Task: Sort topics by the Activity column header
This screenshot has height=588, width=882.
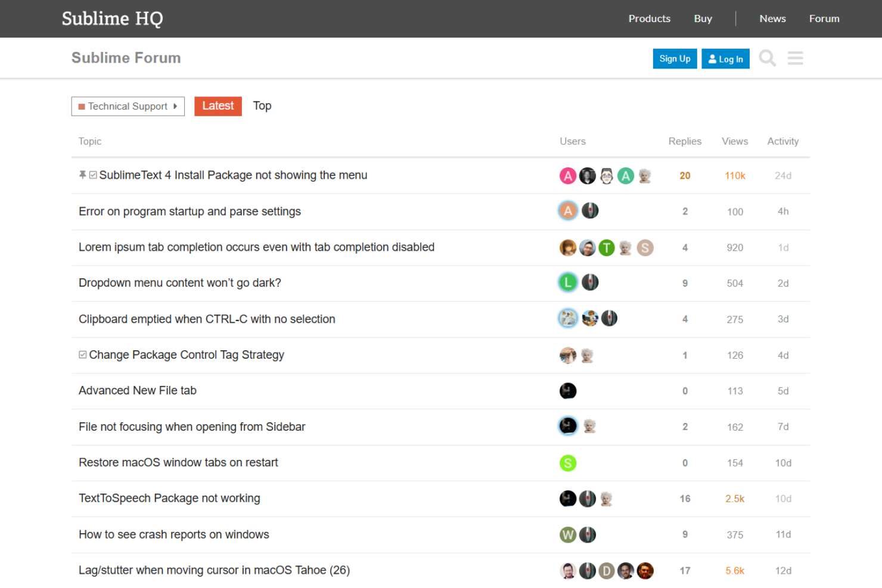Action: click(783, 141)
